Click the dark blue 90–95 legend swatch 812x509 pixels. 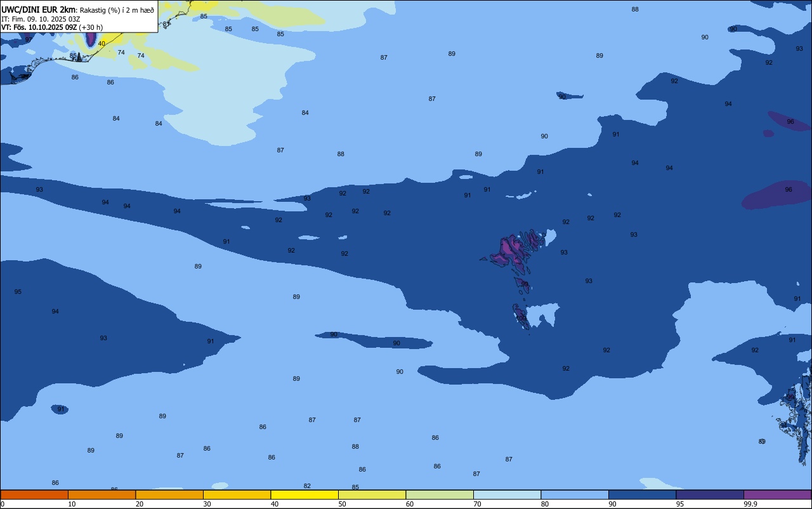click(x=642, y=494)
